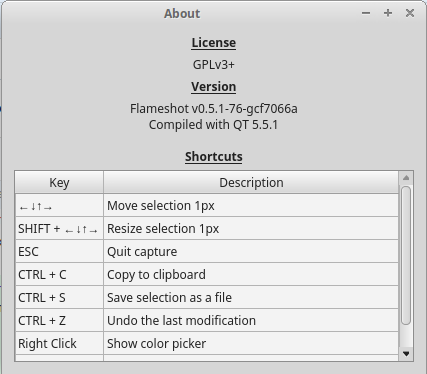The height and width of the screenshot is (374, 427).
Task: Click the scrollbar up arrow
Action: coord(406,178)
